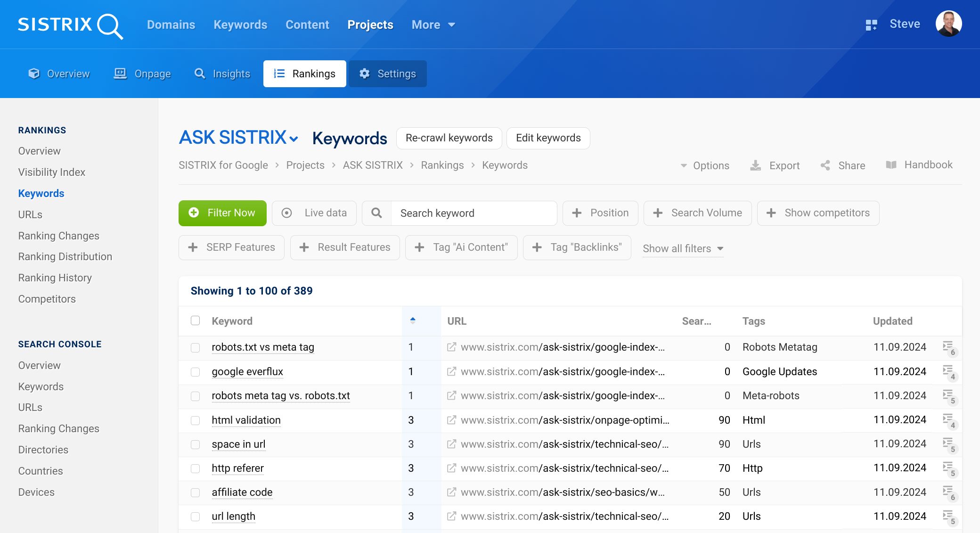This screenshot has height=533, width=980.
Task: Open external link icon for html validation URL
Action: coord(451,420)
